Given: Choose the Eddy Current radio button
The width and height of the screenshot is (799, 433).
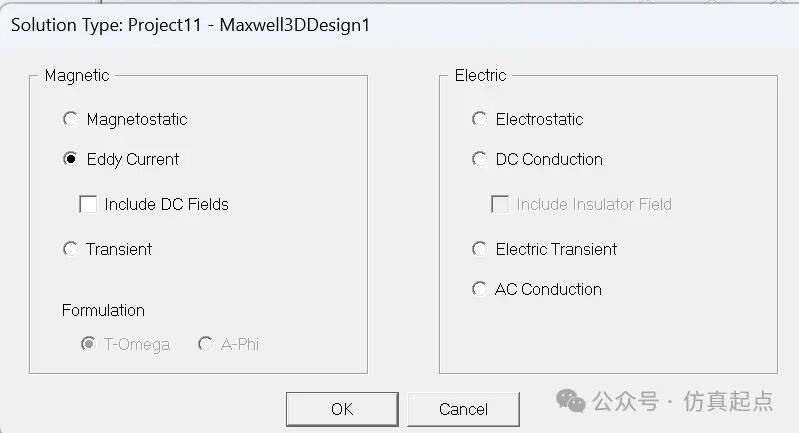Looking at the screenshot, I should tap(70, 159).
